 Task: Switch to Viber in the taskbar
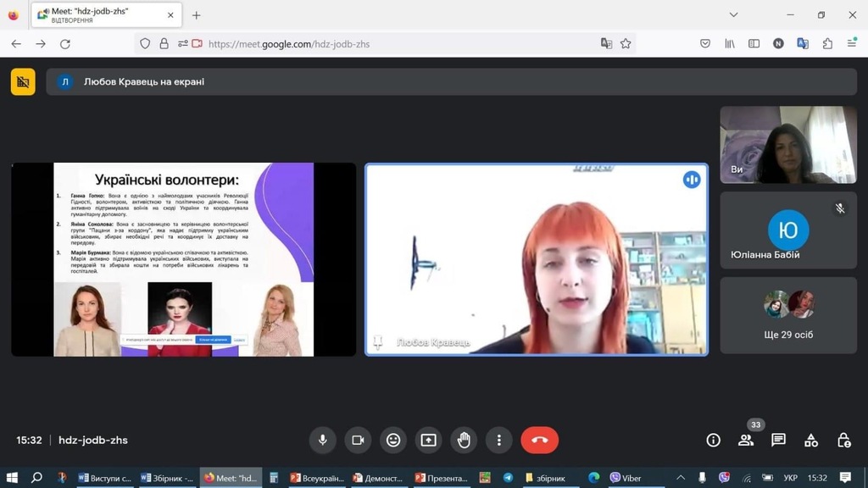tap(626, 478)
